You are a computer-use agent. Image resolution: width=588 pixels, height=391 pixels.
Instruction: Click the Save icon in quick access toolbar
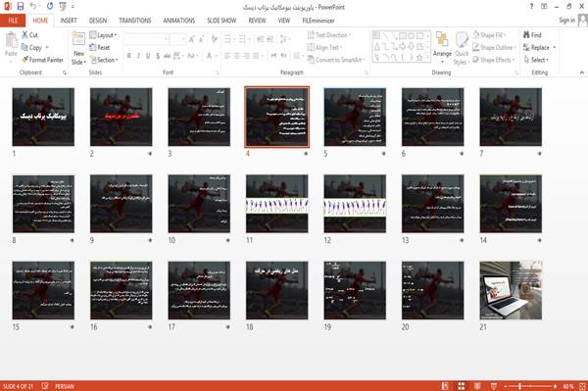[x=21, y=6]
